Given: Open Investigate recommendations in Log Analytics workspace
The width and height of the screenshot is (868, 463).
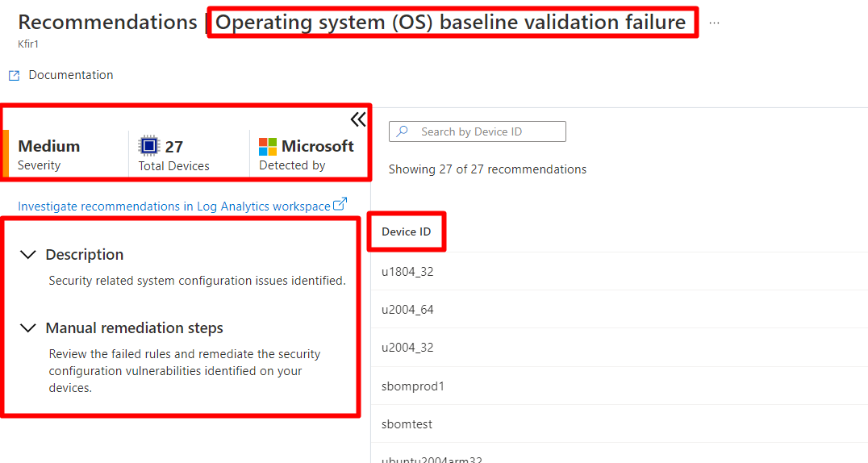Looking at the screenshot, I should click(x=173, y=206).
